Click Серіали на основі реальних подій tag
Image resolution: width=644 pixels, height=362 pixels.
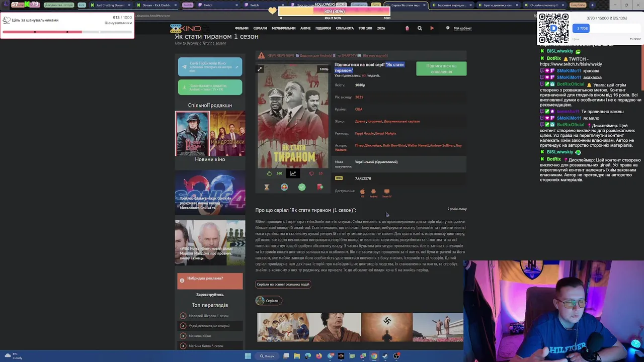pos(283,285)
